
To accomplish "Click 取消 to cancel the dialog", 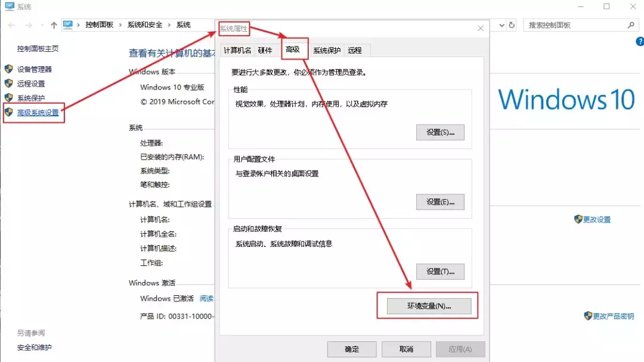I will 406,349.
